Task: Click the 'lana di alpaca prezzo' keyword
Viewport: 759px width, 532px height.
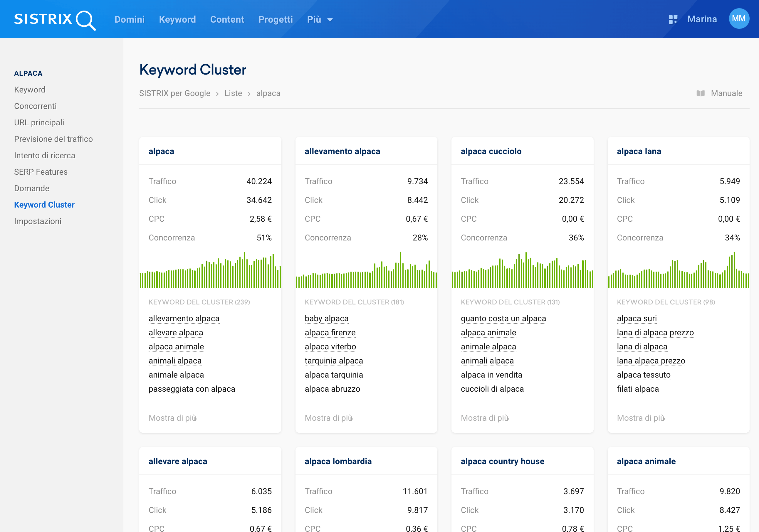Action: pyautogui.click(x=655, y=333)
